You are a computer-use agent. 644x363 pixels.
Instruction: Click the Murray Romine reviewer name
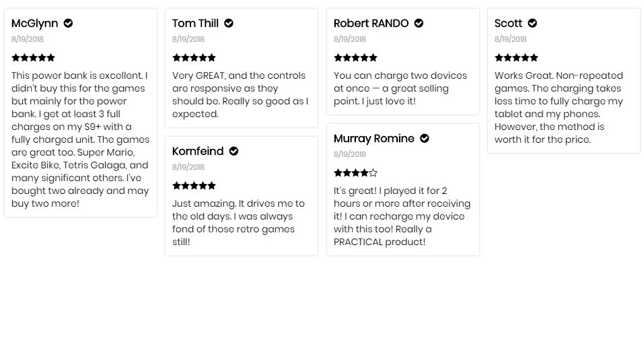tap(373, 139)
